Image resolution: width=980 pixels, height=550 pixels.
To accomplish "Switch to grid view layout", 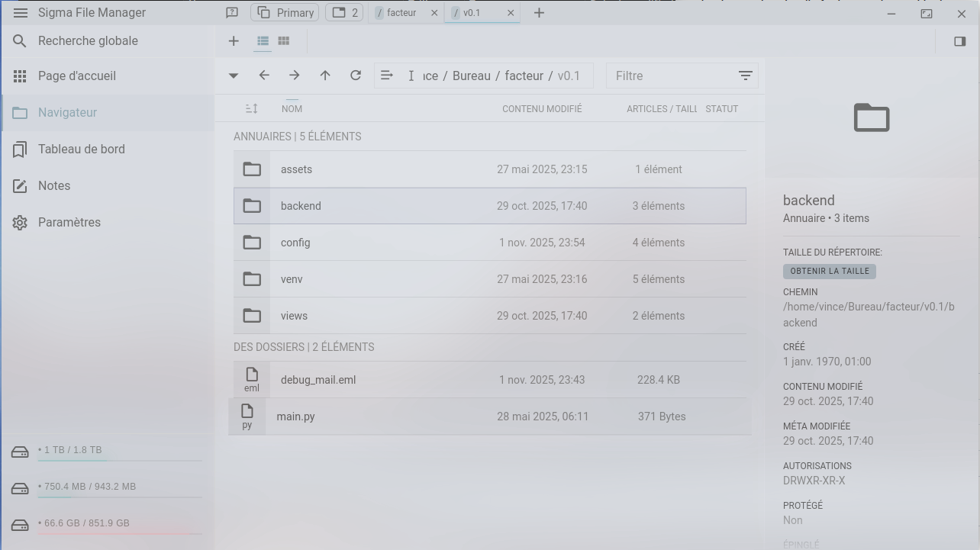I will [x=284, y=41].
